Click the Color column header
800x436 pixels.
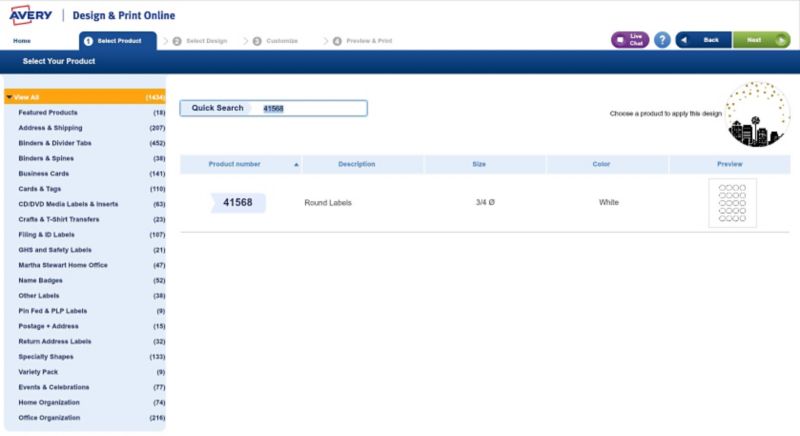click(x=601, y=164)
